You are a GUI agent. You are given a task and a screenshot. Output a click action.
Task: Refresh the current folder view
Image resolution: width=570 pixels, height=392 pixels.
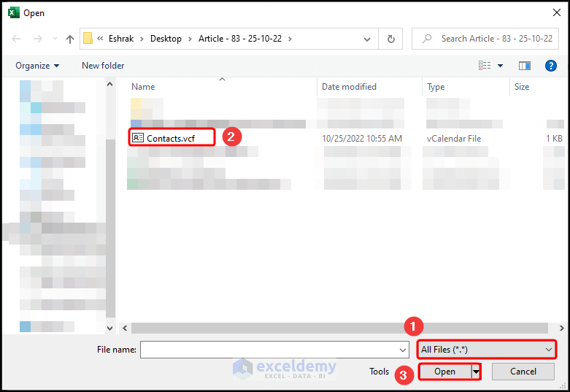(390, 39)
